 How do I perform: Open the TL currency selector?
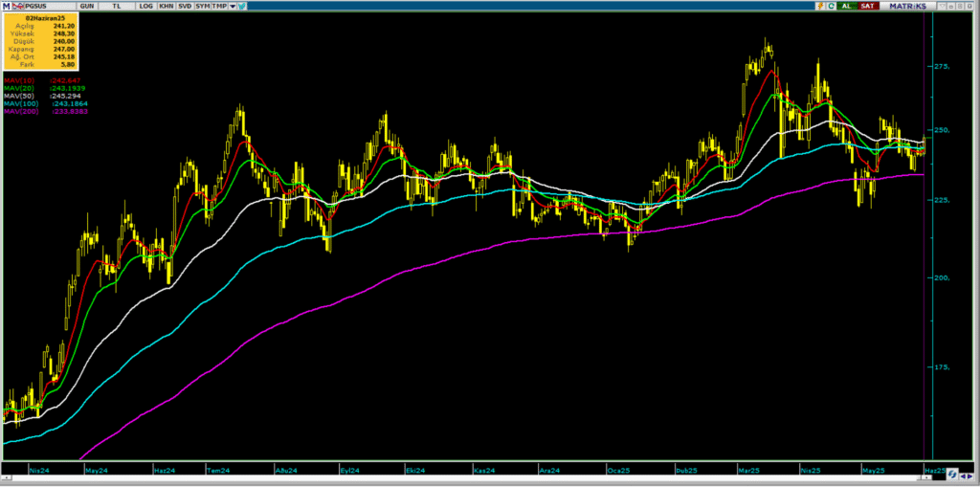tap(119, 6)
